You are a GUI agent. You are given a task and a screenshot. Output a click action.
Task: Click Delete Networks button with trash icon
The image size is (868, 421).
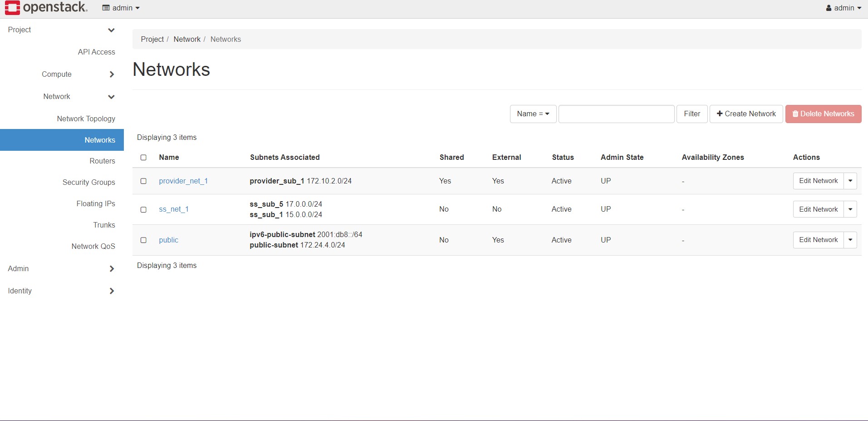click(x=823, y=114)
